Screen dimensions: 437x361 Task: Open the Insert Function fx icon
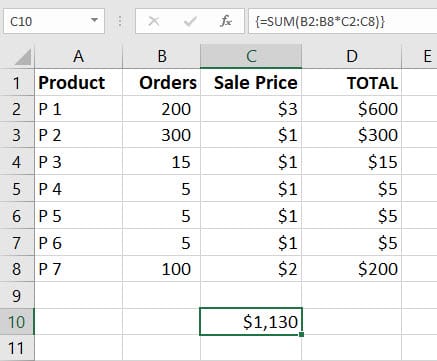click(226, 21)
